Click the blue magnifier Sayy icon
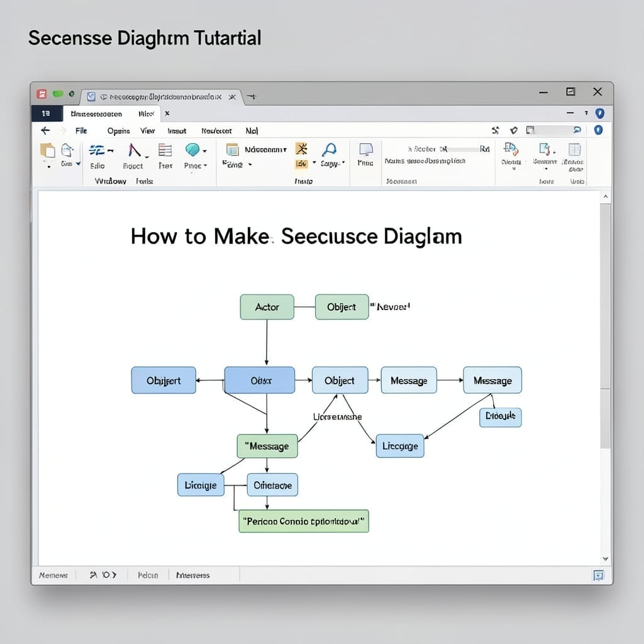 [330, 150]
